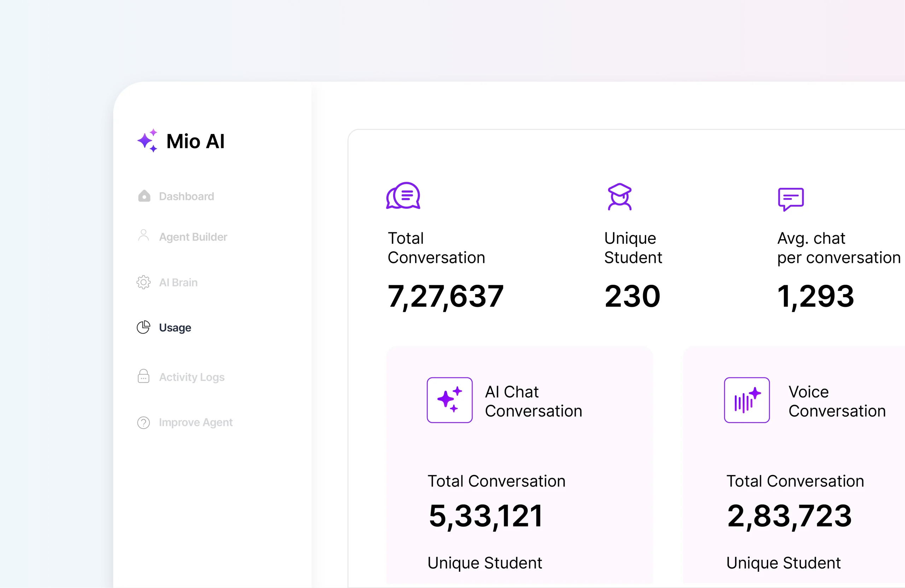Click the AI Brain gear icon
Viewport: 905px width, 588px height.
(144, 282)
